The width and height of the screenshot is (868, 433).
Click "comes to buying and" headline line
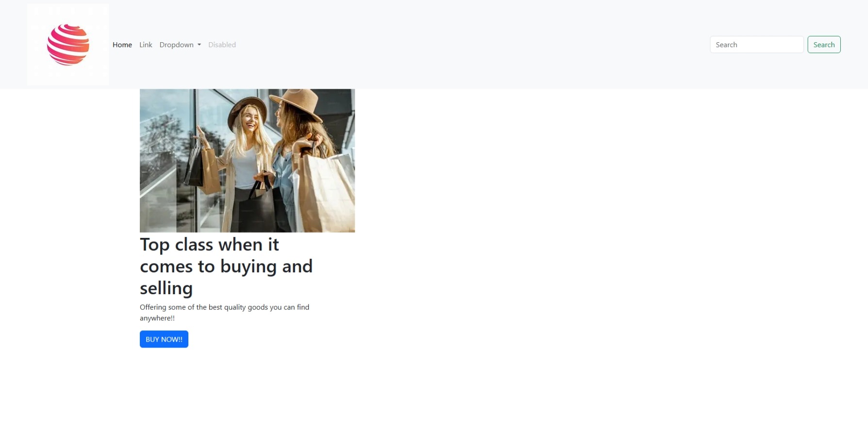coord(226,266)
